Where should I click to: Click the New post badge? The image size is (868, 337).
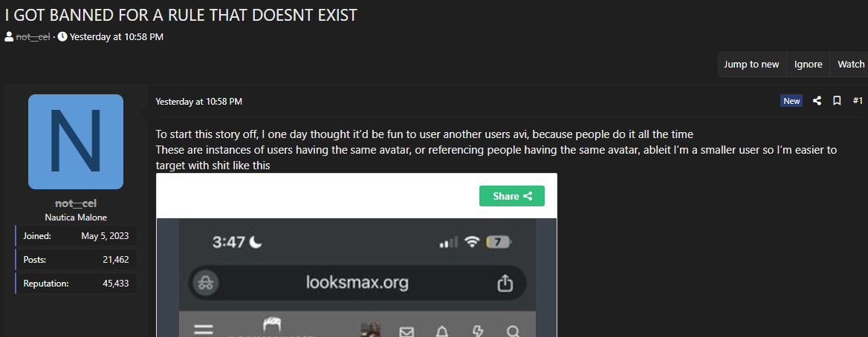tap(791, 101)
